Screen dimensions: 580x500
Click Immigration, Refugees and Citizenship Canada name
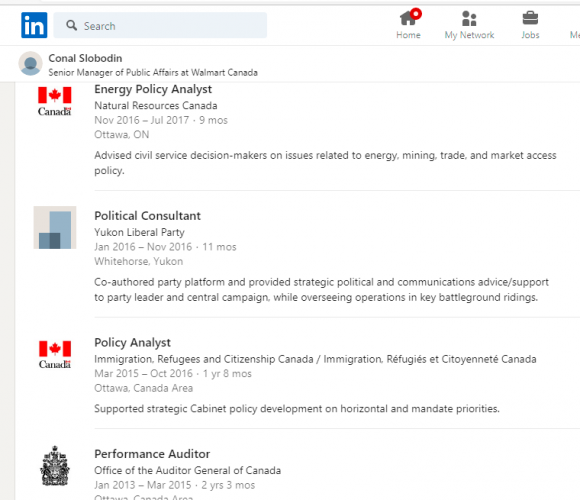coord(315,359)
